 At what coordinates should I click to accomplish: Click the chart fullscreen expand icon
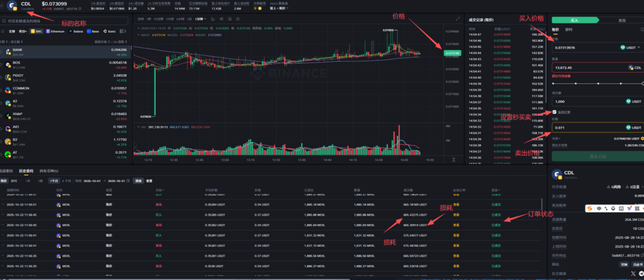[x=457, y=19]
